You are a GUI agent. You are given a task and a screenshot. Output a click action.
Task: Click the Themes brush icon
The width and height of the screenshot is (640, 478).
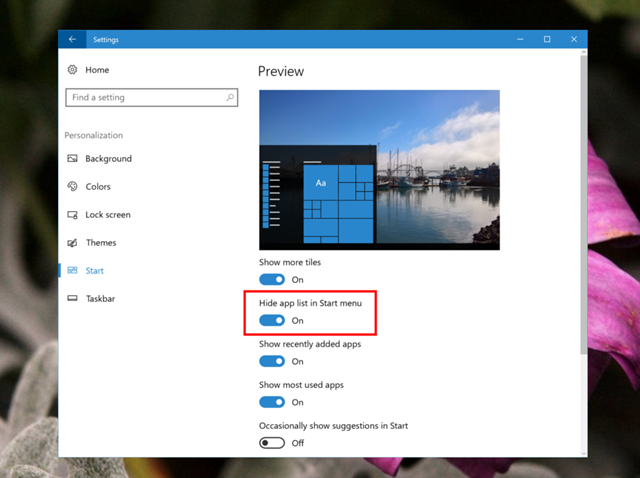(72, 243)
